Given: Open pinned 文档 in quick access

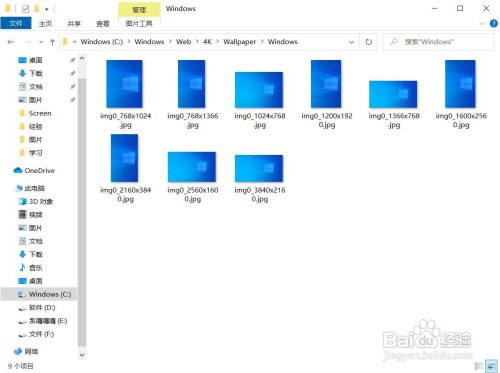Looking at the screenshot, I should click(x=36, y=87).
